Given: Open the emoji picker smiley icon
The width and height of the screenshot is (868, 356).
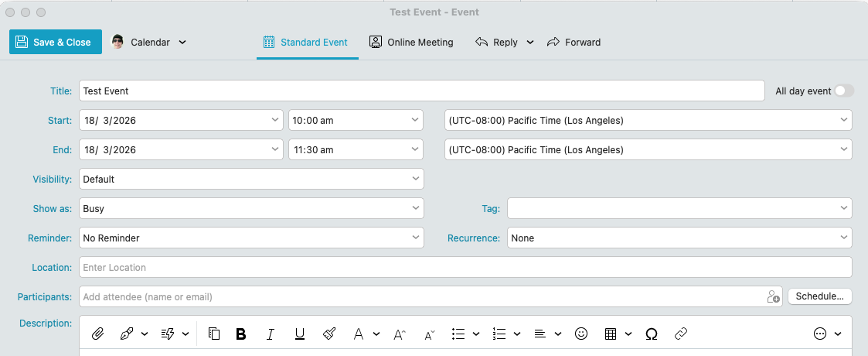Looking at the screenshot, I should [x=581, y=334].
